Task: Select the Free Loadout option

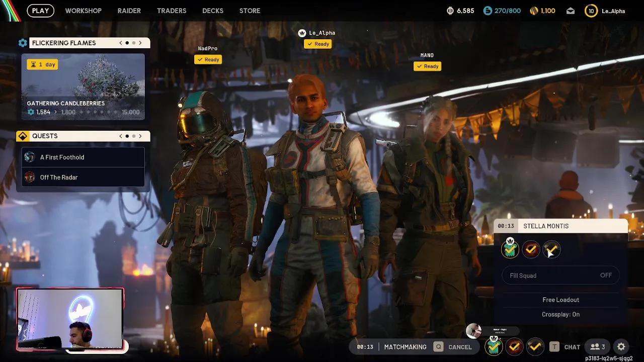Action: [x=560, y=300]
